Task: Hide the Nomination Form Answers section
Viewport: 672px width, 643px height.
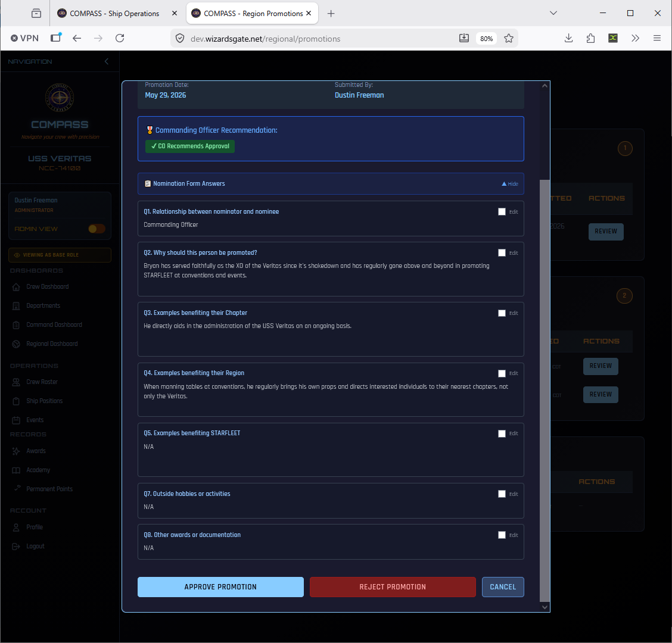Action: click(509, 184)
